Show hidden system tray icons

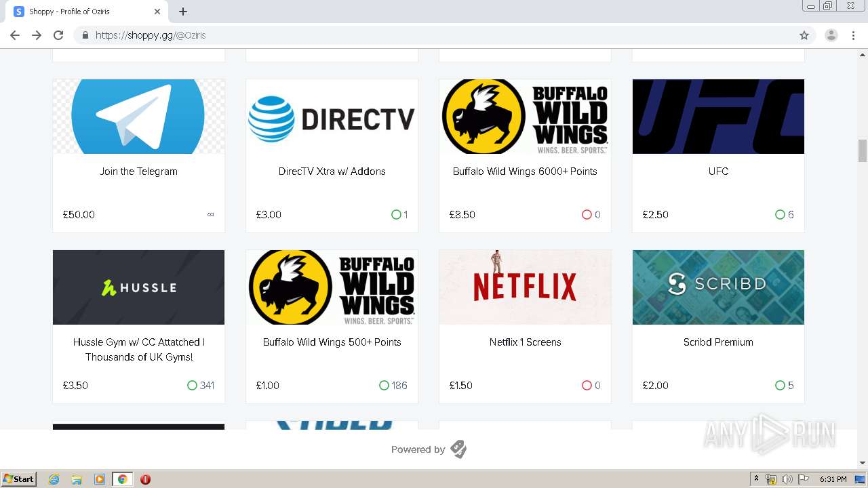click(x=756, y=479)
